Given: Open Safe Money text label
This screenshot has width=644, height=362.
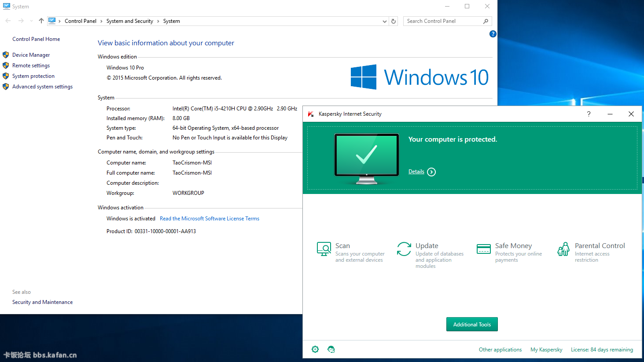Looking at the screenshot, I should [513, 246].
